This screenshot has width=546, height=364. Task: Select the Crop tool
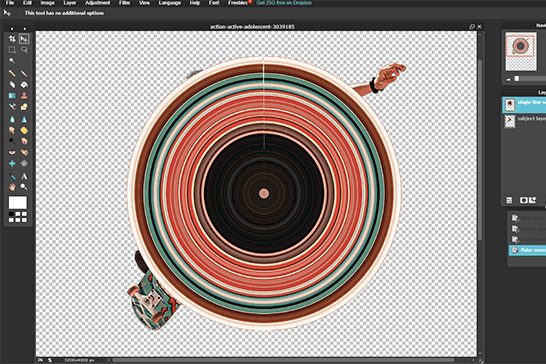tap(12, 39)
